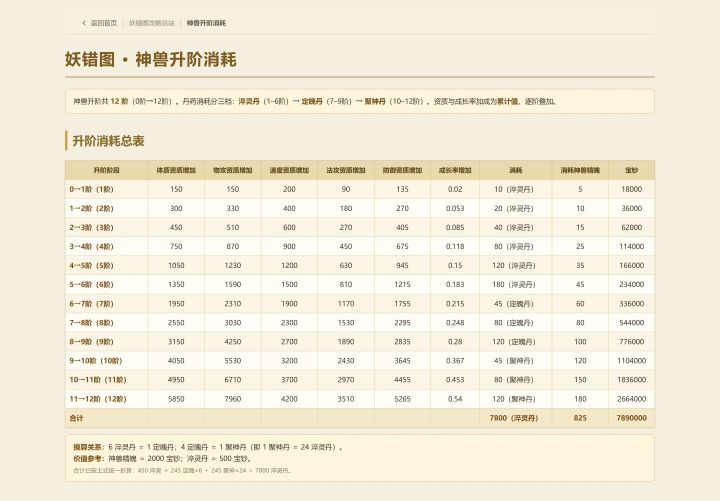The image size is (720, 501).
Task: Go back via 返回首页 link
Action: (104, 23)
